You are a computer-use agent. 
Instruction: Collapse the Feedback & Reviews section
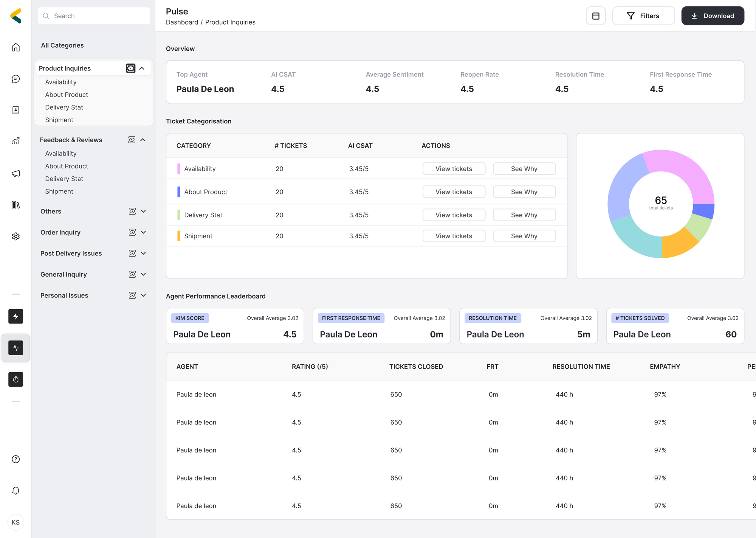[143, 140]
